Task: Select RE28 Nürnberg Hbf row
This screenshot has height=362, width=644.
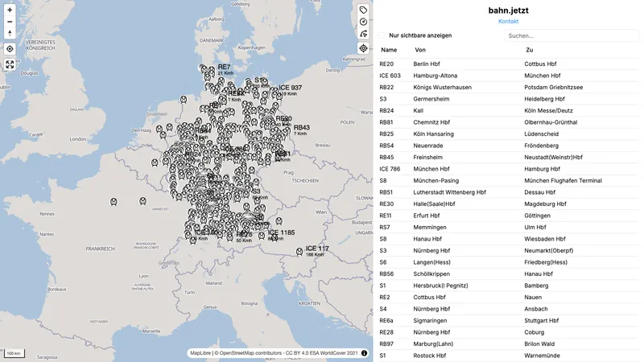Action: tap(508, 332)
